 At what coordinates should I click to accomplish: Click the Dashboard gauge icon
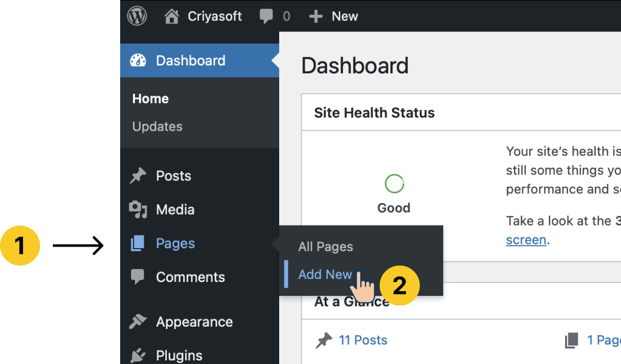pyautogui.click(x=138, y=60)
